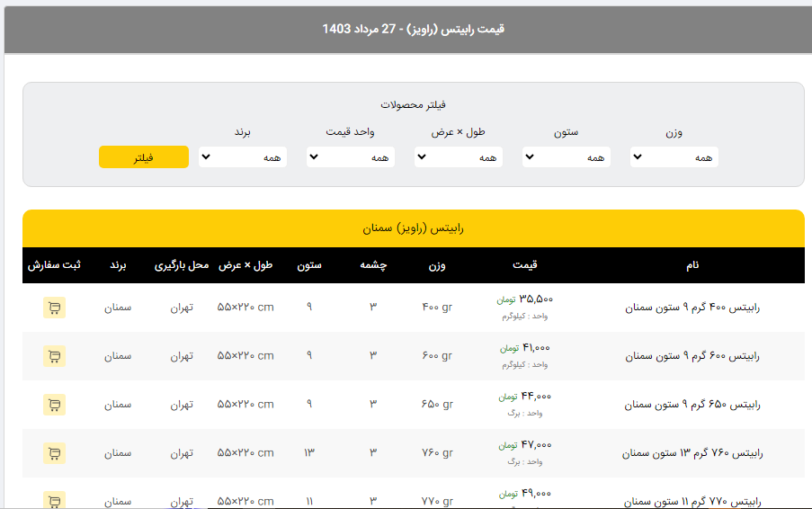Expand the طول × عرض dropdown
This screenshot has width=812, height=509.
click(x=458, y=157)
